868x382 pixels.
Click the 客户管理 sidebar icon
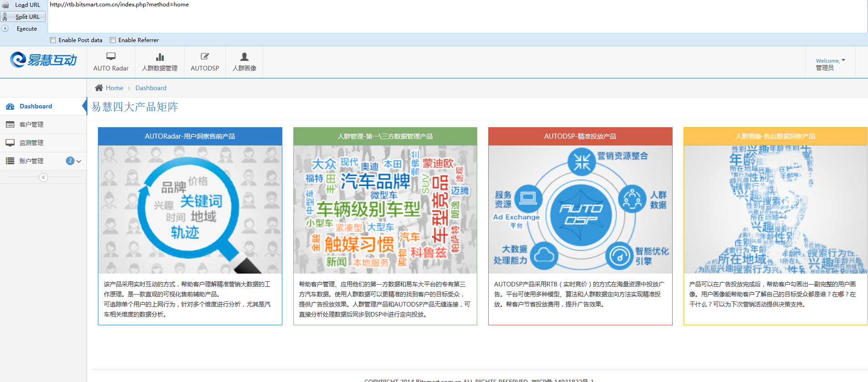pyautogui.click(x=10, y=124)
